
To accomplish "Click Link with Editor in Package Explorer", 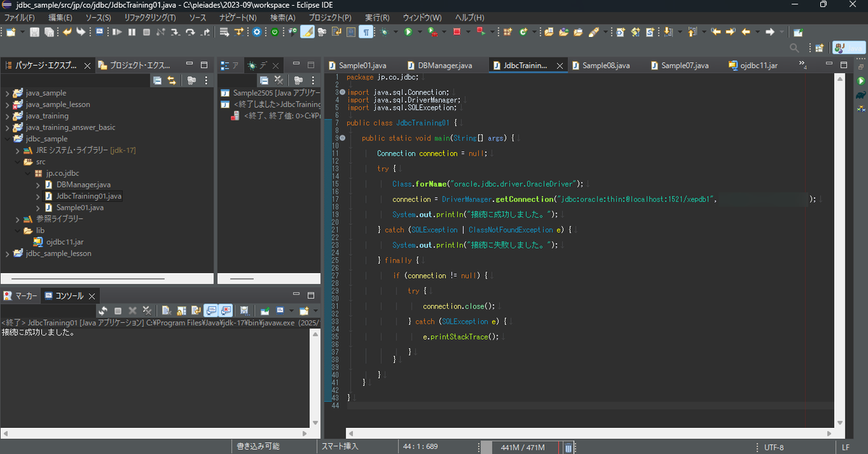I will [171, 80].
